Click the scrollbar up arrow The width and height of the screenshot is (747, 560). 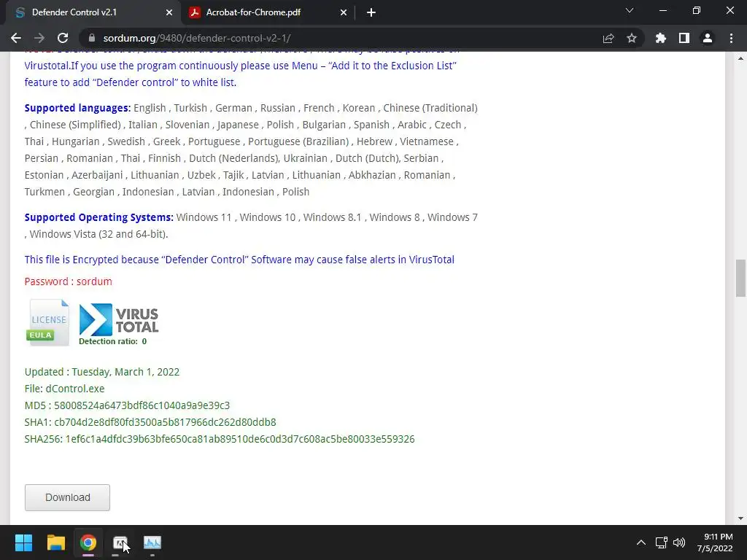pyautogui.click(x=740, y=58)
